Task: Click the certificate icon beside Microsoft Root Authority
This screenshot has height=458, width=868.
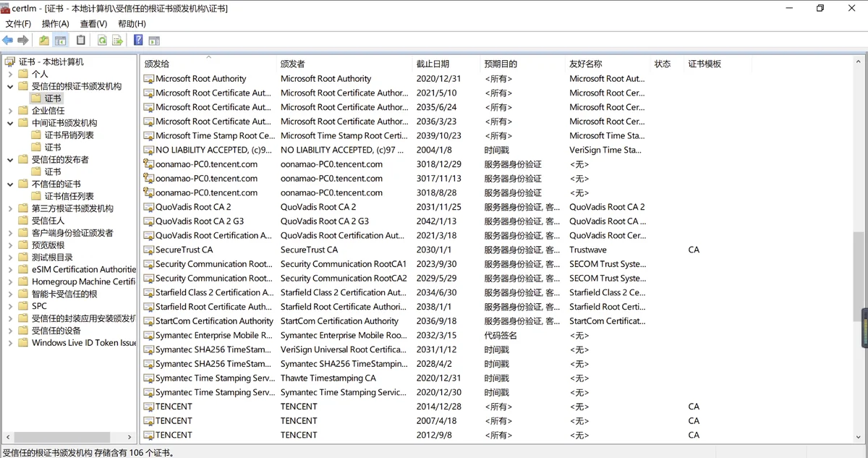Action: [x=149, y=79]
